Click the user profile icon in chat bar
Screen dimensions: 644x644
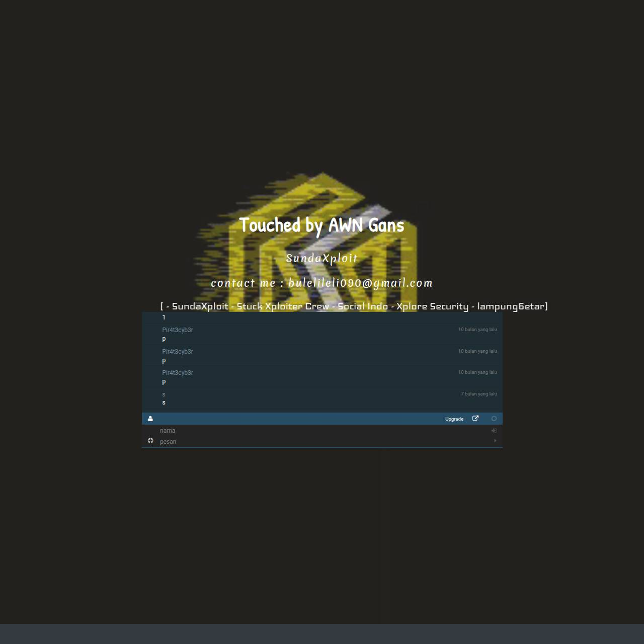150,419
